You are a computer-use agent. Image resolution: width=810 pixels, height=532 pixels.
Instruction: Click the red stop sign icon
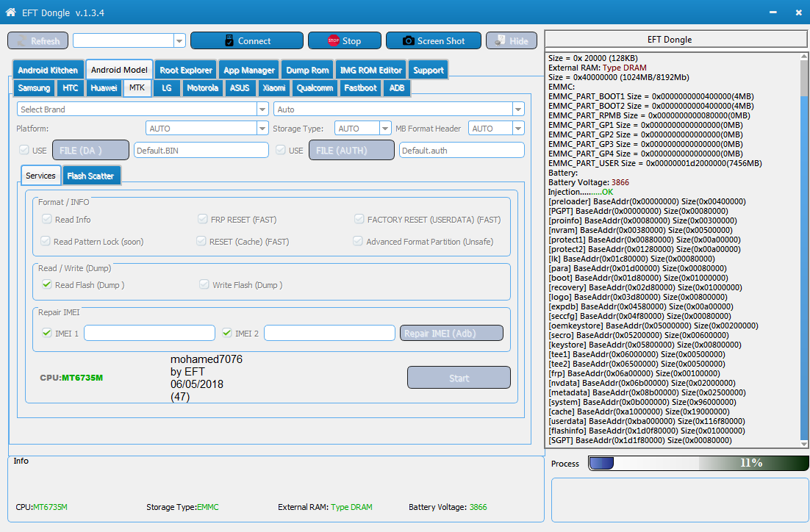(334, 40)
